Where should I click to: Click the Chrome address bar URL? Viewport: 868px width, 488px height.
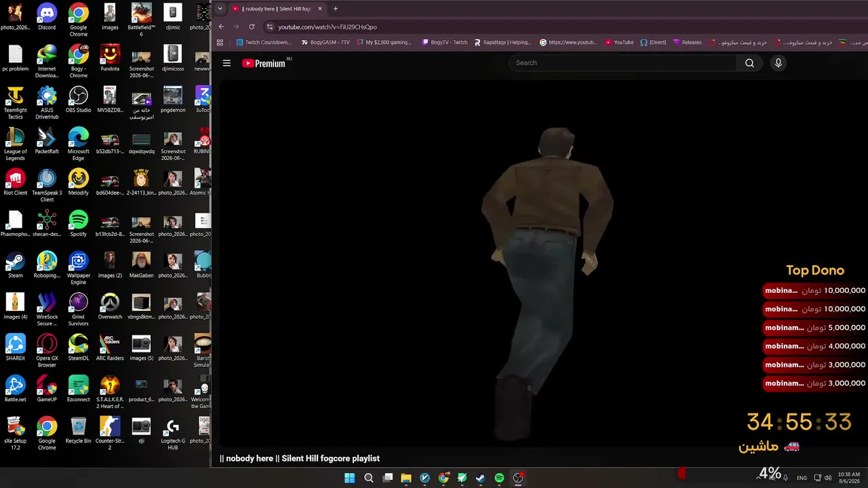tap(328, 27)
